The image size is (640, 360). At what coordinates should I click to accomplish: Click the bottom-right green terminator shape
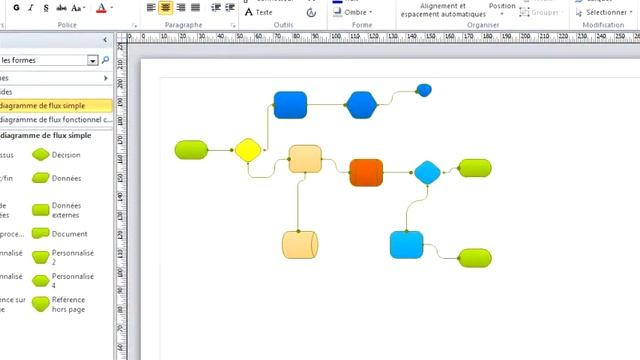(475, 258)
